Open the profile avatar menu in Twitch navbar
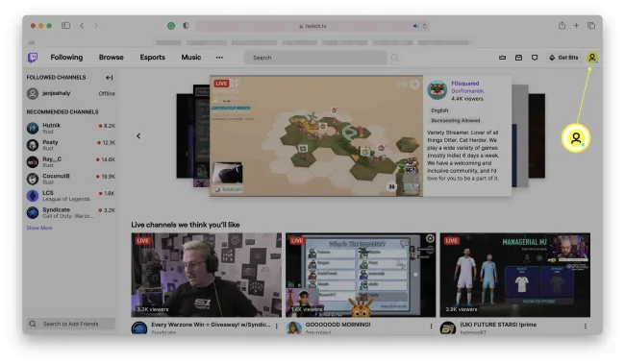Viewport: 625px width, 364px height. 592,58
